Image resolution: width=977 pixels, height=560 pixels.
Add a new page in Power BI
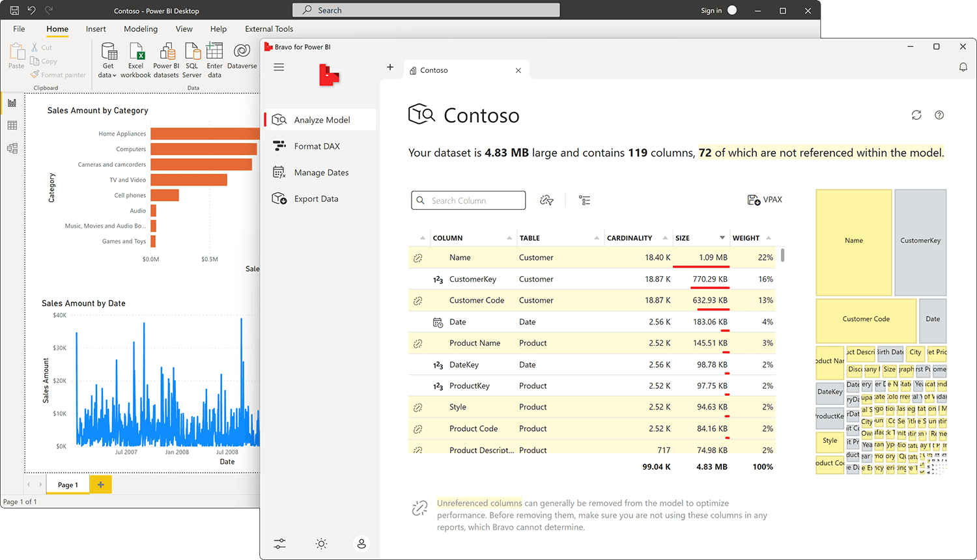pos(101,484)
